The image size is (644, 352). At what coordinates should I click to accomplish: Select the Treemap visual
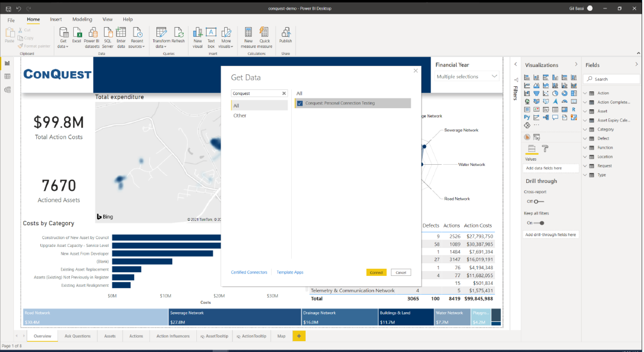pyautogui.click(x=574, y=94)
